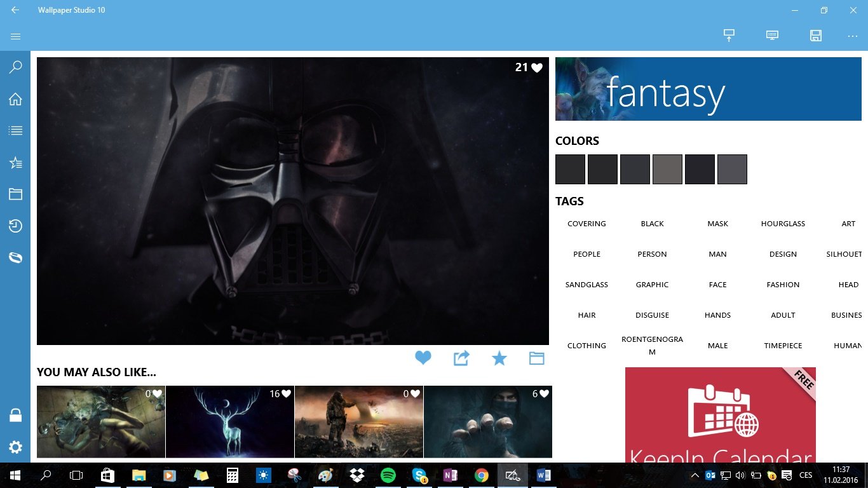Viewport: 868px width, 488px height.
Task: Open the ART tag
Action: [848, 224]
